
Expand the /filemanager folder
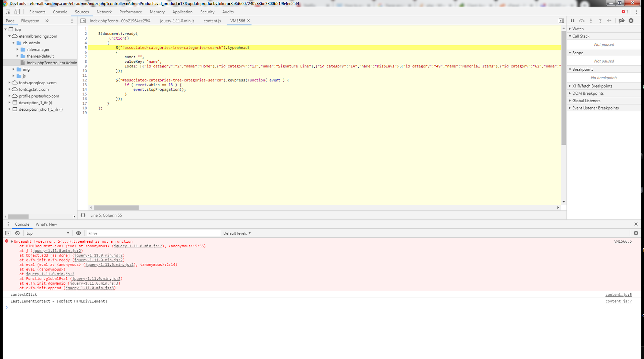17,50
